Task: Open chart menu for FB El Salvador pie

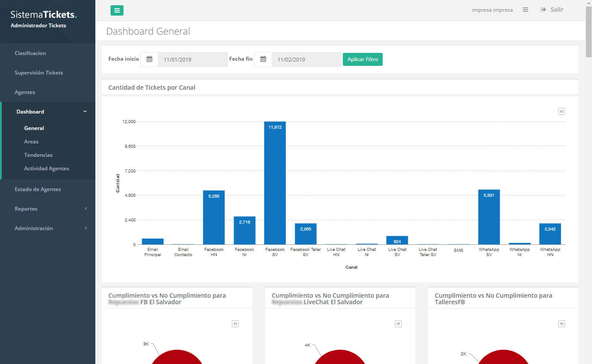Action: coord(235,323)
